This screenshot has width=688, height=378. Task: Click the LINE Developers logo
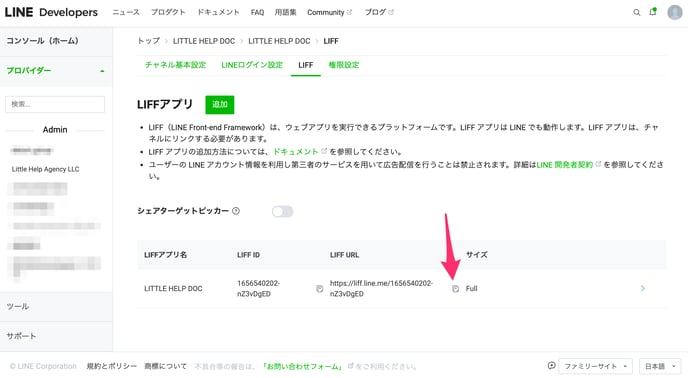point(51,12)
